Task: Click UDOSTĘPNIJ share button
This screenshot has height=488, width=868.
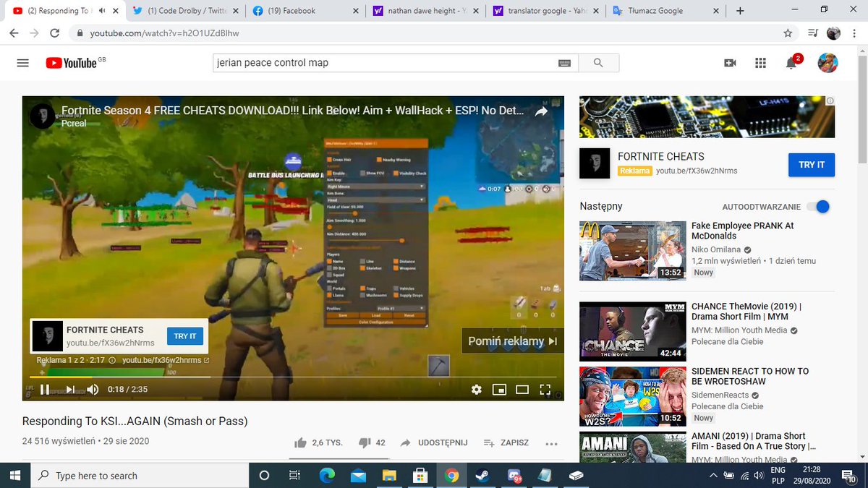Action: (434, 442)
